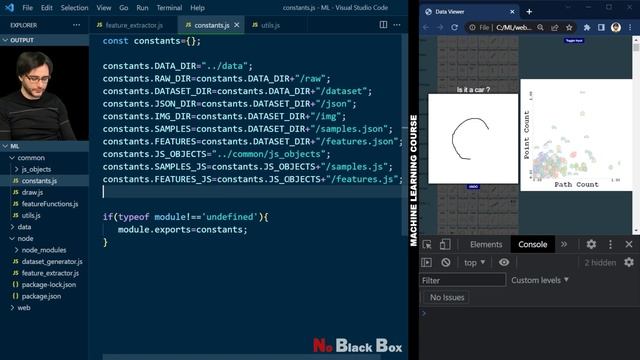This screenshot has width=640, height=360.
Task: Open the View menu
Action: point(104,8)
